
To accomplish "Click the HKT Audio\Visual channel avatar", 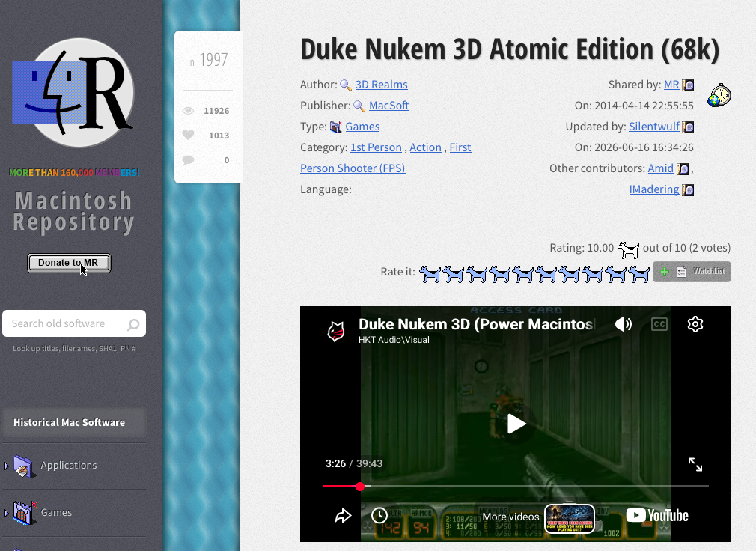I will point(336,332).
